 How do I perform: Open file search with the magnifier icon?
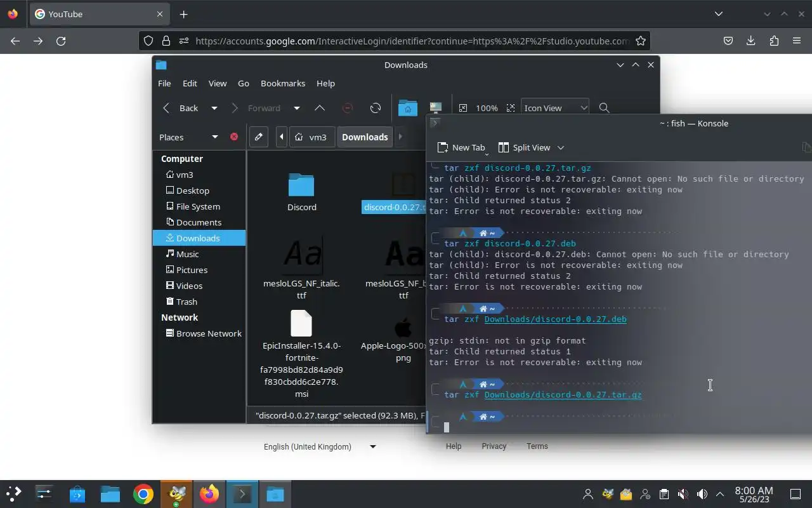604,108
